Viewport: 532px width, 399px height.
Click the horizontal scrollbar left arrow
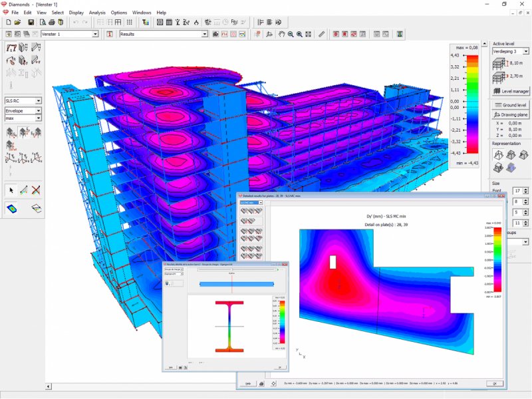click(49, 386)
